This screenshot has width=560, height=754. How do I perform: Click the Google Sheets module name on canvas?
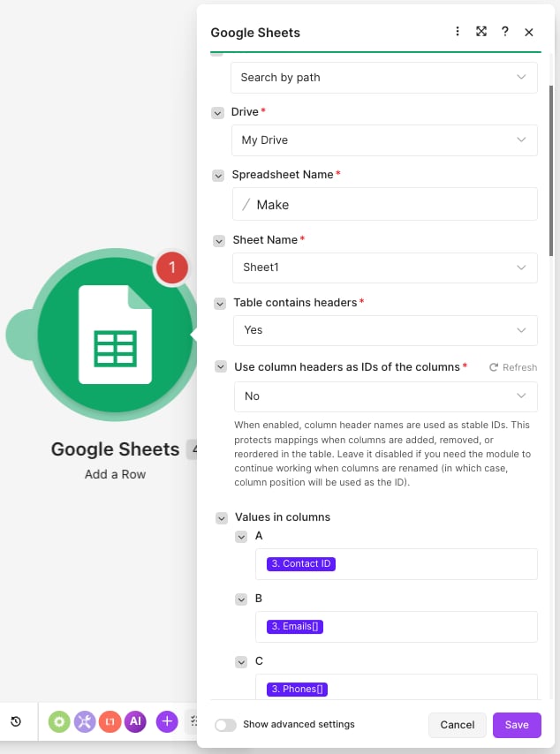coord(115,449)
